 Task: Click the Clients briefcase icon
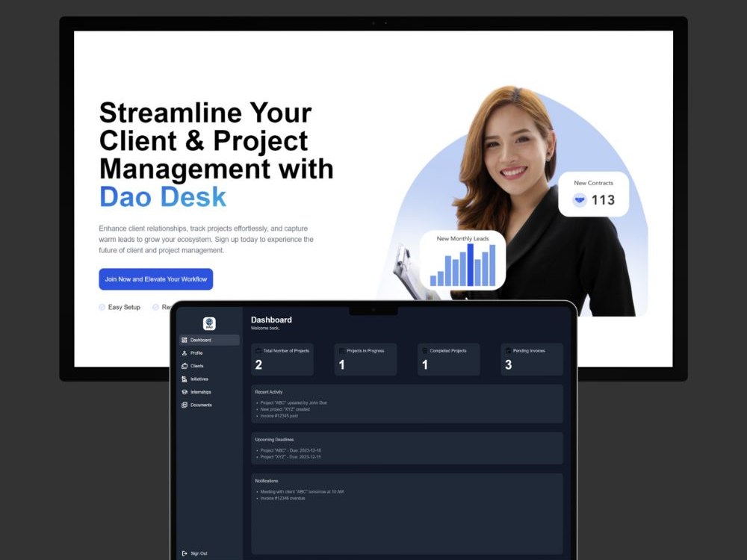click(185, 366)
